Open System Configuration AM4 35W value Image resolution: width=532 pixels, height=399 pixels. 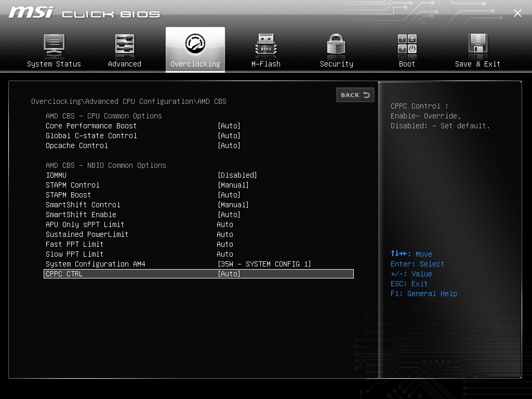(x=264, y=264)
